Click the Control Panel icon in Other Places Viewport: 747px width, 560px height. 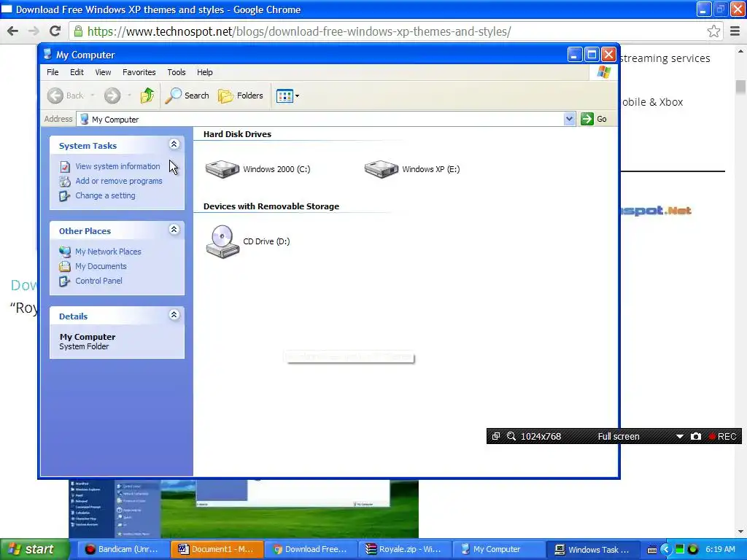click(x=65, y=281)
